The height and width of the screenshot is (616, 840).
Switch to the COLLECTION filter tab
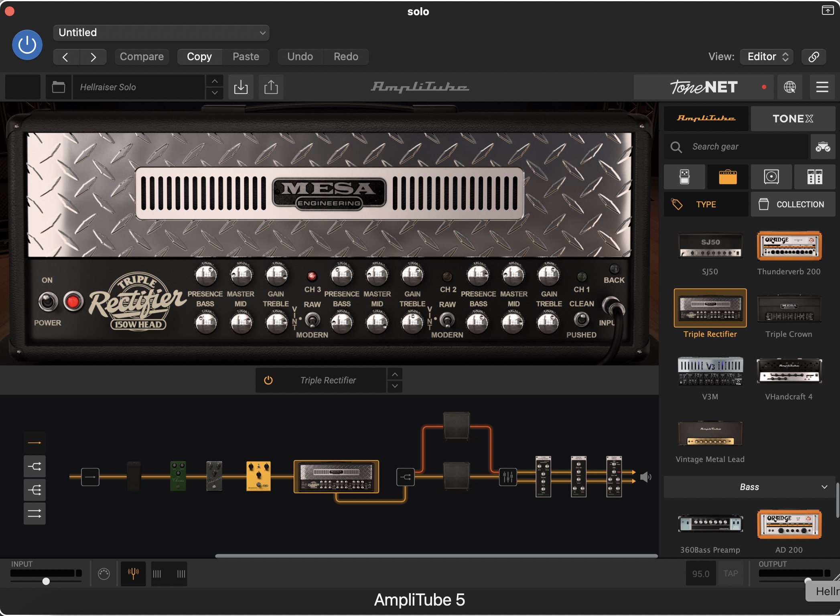click(x=793, y=205)
